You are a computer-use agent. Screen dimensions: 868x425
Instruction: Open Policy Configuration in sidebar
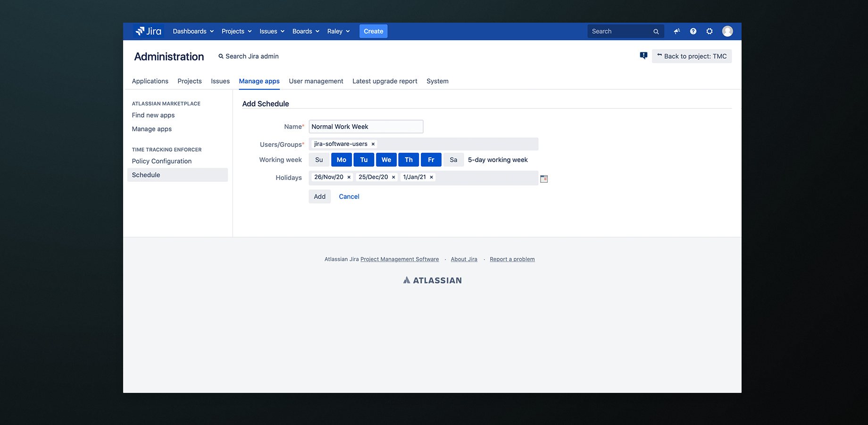[162, 161]
